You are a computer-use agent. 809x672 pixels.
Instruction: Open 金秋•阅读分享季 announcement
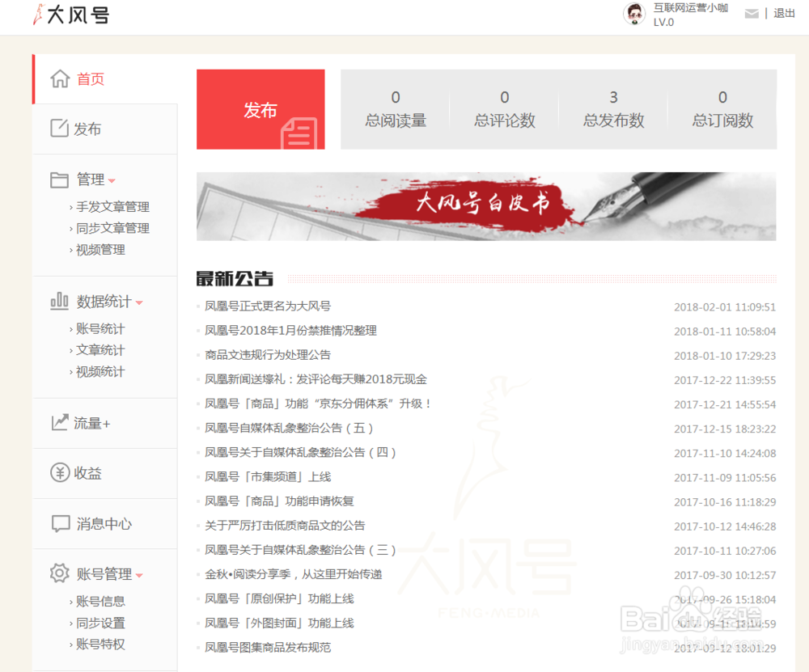pyautogui.click(x=293, y=574)
